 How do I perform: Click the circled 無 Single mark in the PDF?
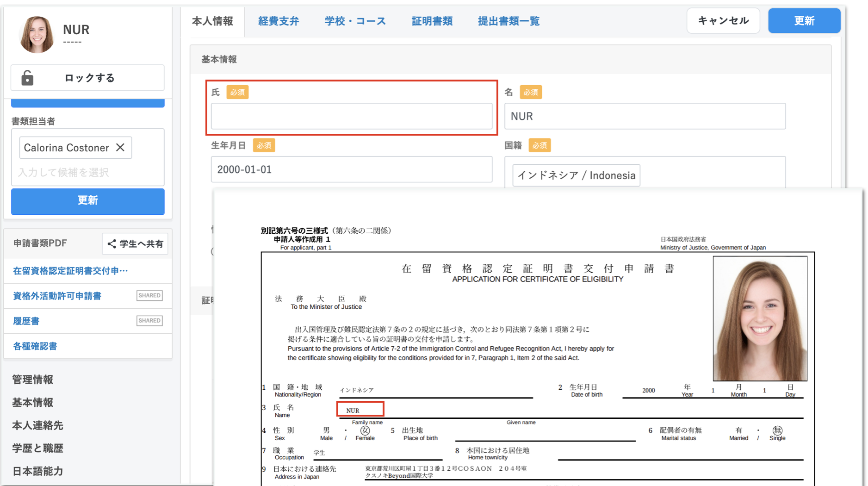click(777, 430)
